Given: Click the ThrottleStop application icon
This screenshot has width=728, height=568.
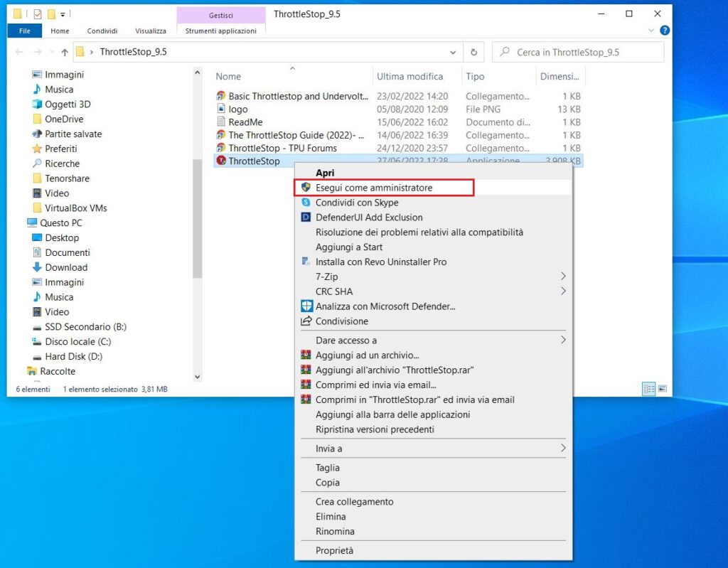Looking at the screenshot, I should 221,161.
